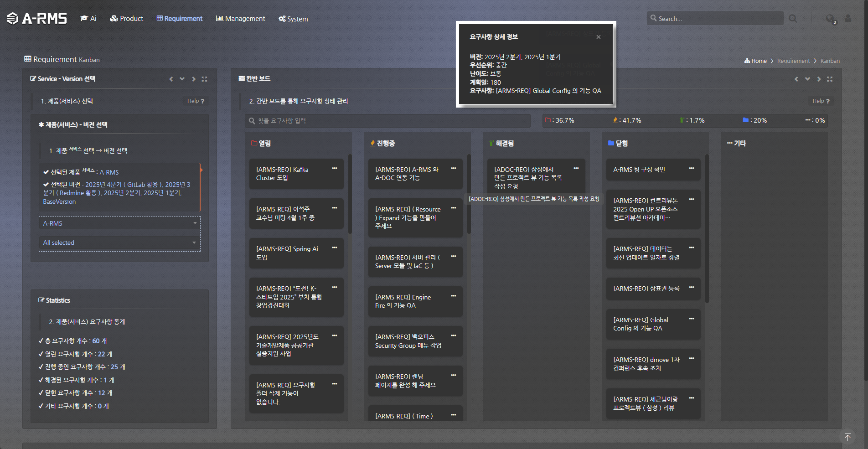Image resolution: width=868 pixels, height=449 pixels.
Task: Open ellipsis menu on Global Config card
Action: tap(691, 319)
